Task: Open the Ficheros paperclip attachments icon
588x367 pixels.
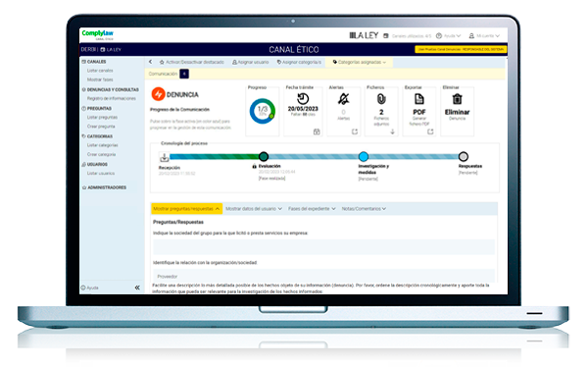Action: (381, 99)
